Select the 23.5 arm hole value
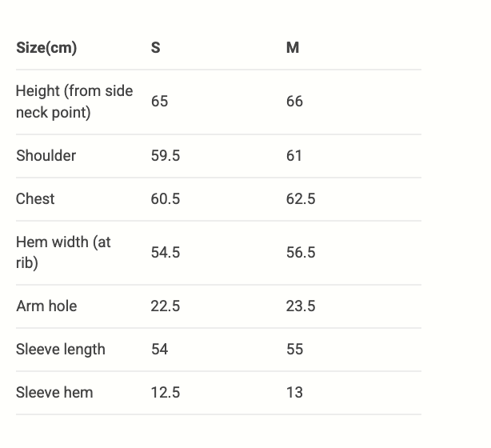This screenshot has width=491, height=448. pyautogui.click(x=301, y=306)
